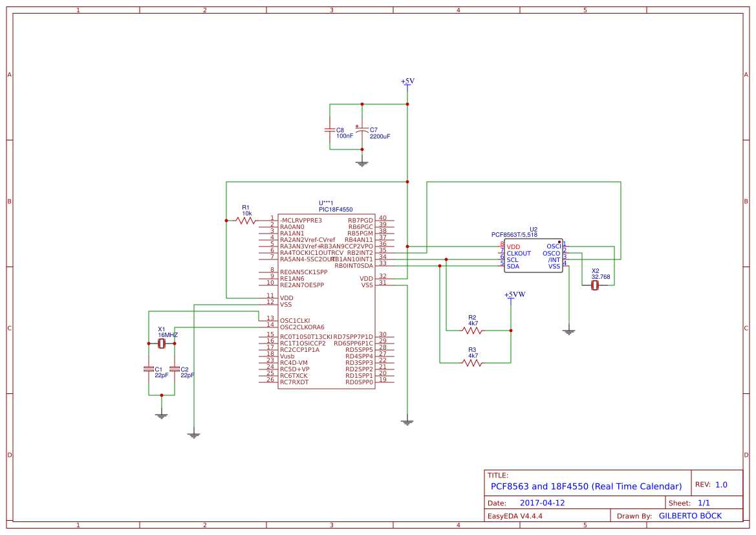The height and width of the screenshot is (535, 756).
Task: Click the 16MHZ value text
Action: pos(167,335)
